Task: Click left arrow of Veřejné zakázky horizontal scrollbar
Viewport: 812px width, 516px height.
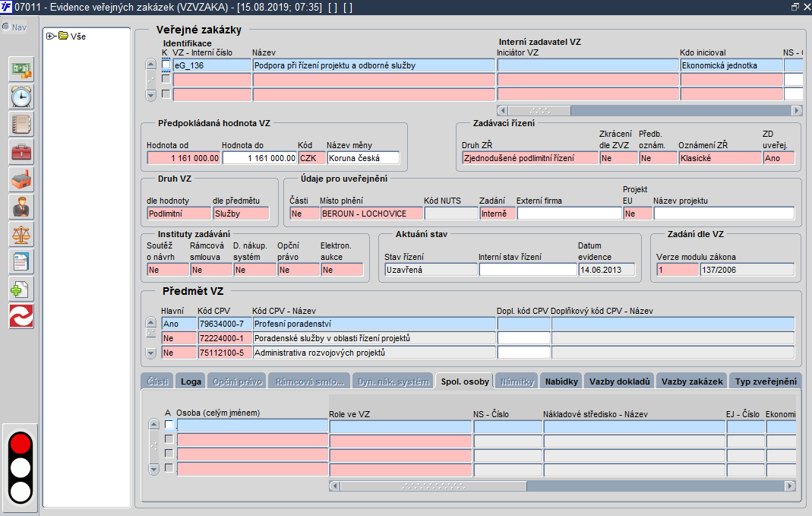Action: click(502, 110)
